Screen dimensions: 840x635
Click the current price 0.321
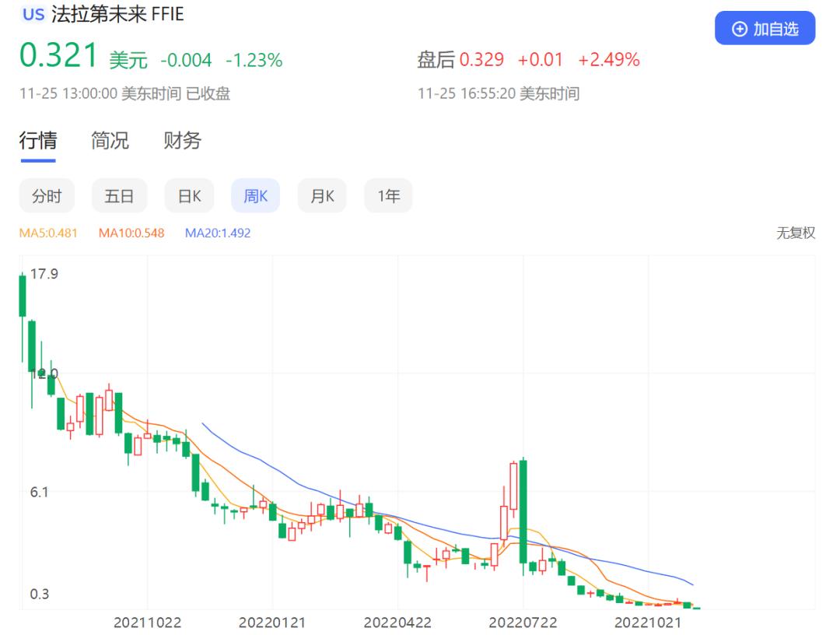[58, 55]
